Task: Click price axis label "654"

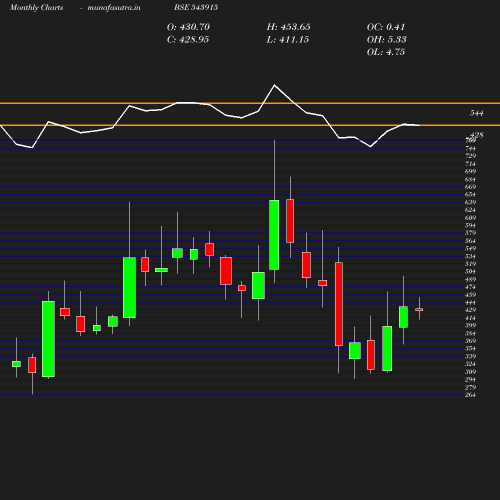Action: [x=470, y=194]
